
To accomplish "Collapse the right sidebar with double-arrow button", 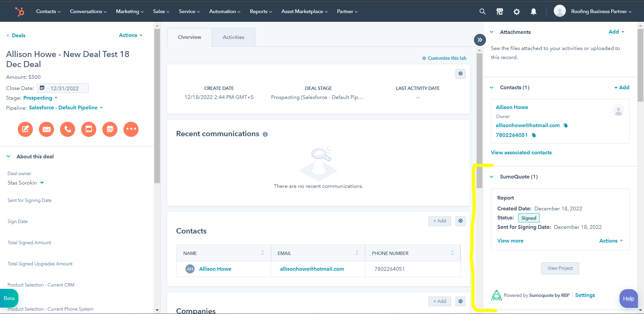I will (x=480, y=40).
